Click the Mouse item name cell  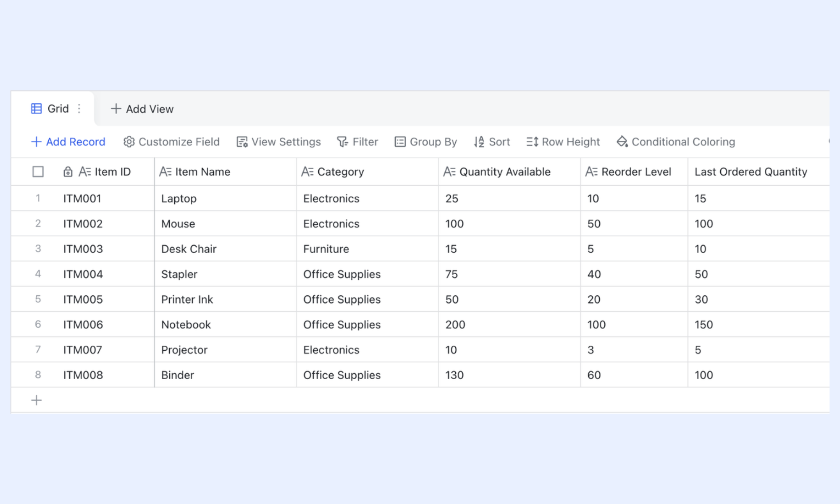pyautogui.click(x=226, y=223)
